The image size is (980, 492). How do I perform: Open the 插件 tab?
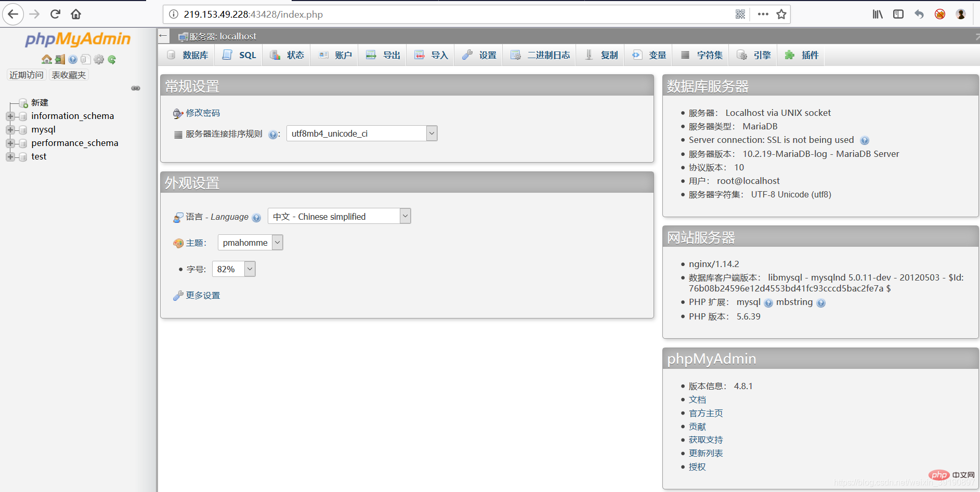pyautogui.click(x=801, y=55)
